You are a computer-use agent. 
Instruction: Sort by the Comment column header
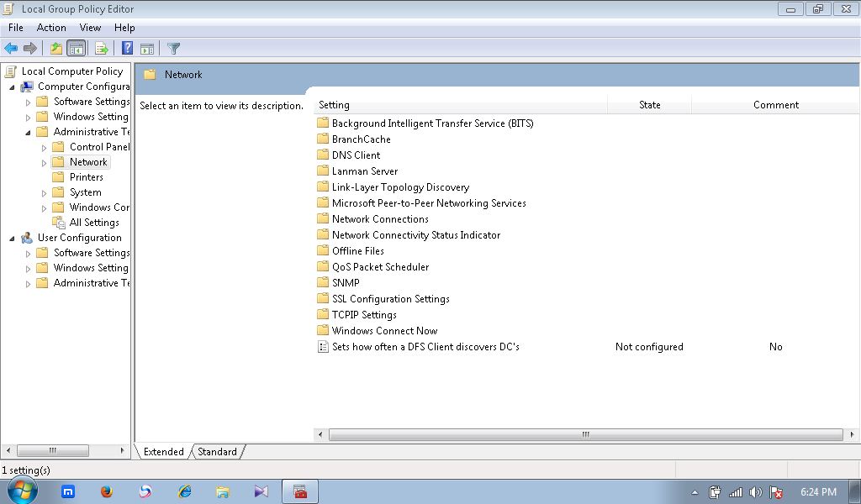click(x=775, y=105)
